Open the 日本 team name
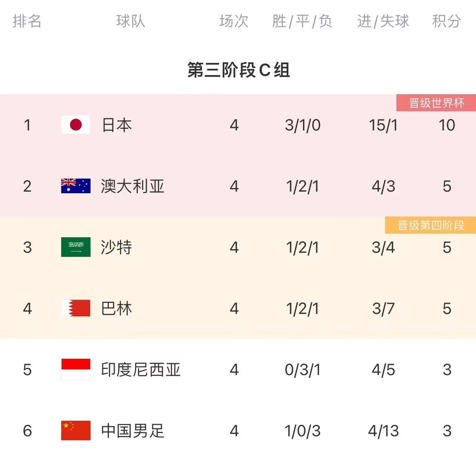 click(117, 125)
